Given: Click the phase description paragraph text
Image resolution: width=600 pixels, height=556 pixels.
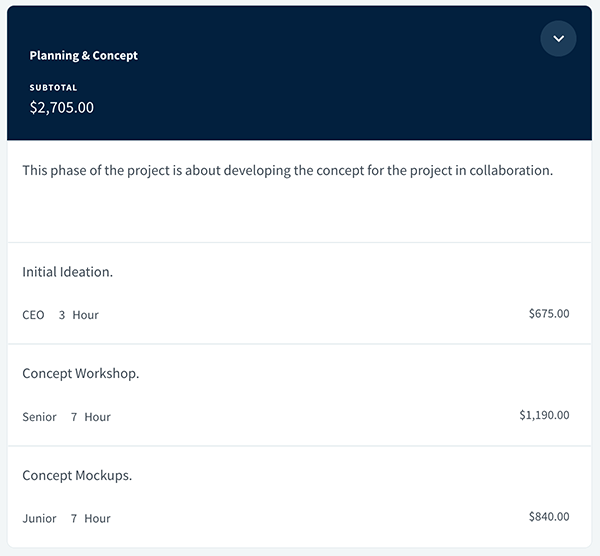Looking at the screenshot, I should click(x=287, y=171).
